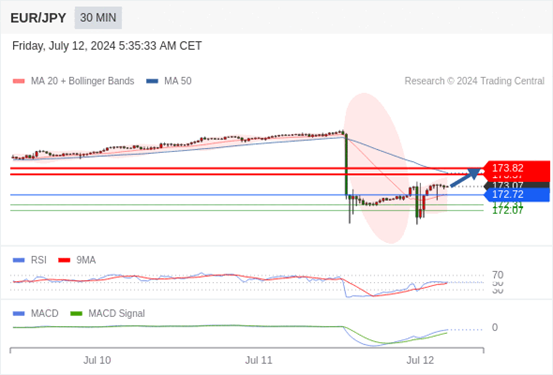Click the Jul 11 date axis label
The image size is (553, 375).
click(259, 360)
